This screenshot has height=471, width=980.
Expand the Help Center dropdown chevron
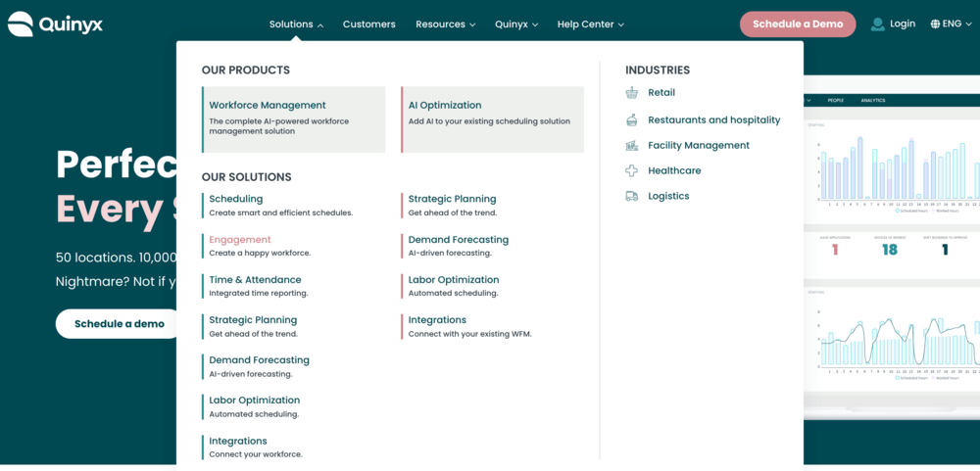620,25
